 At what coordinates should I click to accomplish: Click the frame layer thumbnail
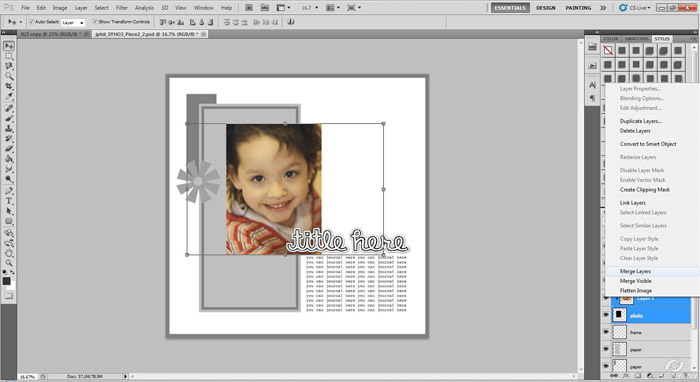coord(619,332)
